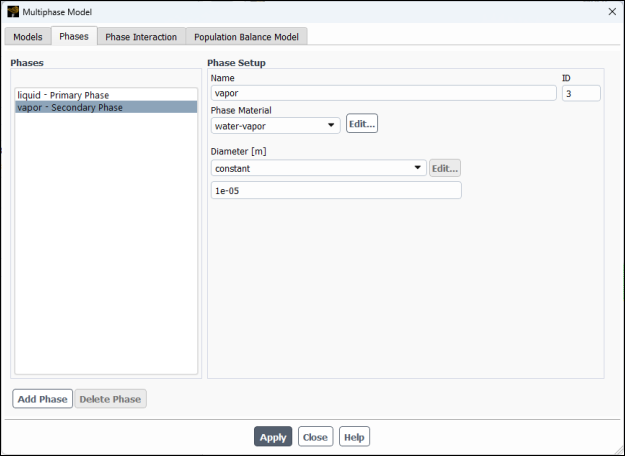Select vapor - Secondary Phase entry

tap(70, 107)
